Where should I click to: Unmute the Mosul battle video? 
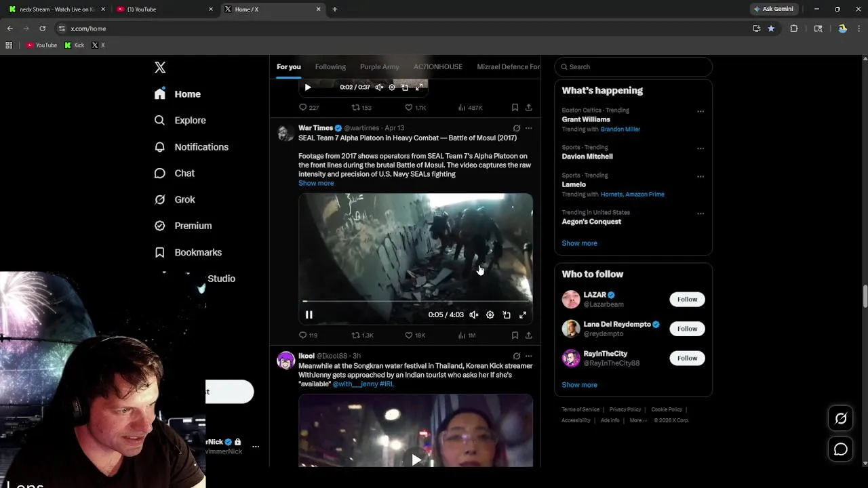coord(474,314)
